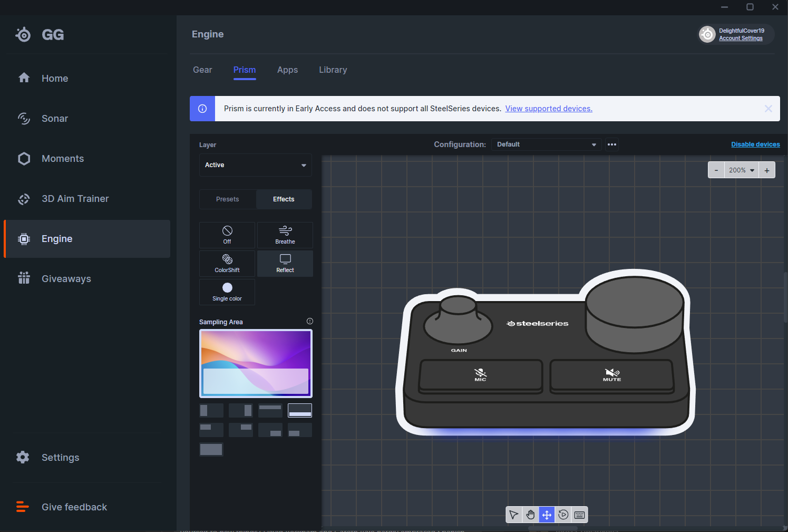The height and width of the screenshot is (532, 788).
Task: Dismiss the Prism Early Access banner
Action: tap(768, 109)
